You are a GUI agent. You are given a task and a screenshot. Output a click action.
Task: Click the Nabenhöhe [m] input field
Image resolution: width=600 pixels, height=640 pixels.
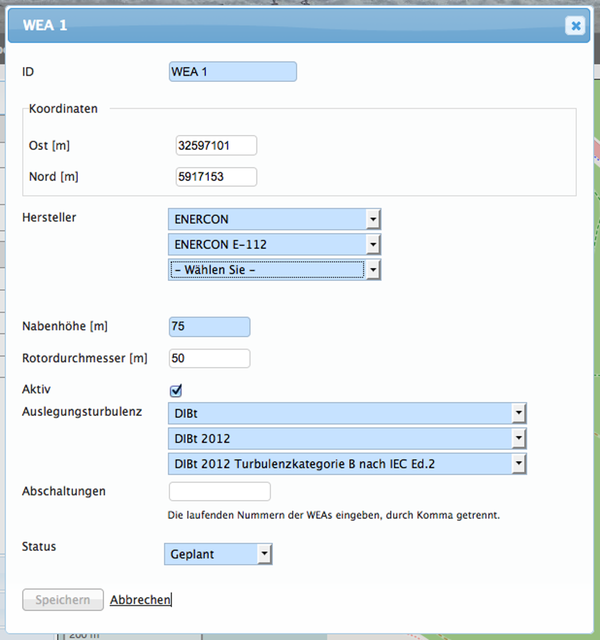pyautogui.click(x=210, y=327)
